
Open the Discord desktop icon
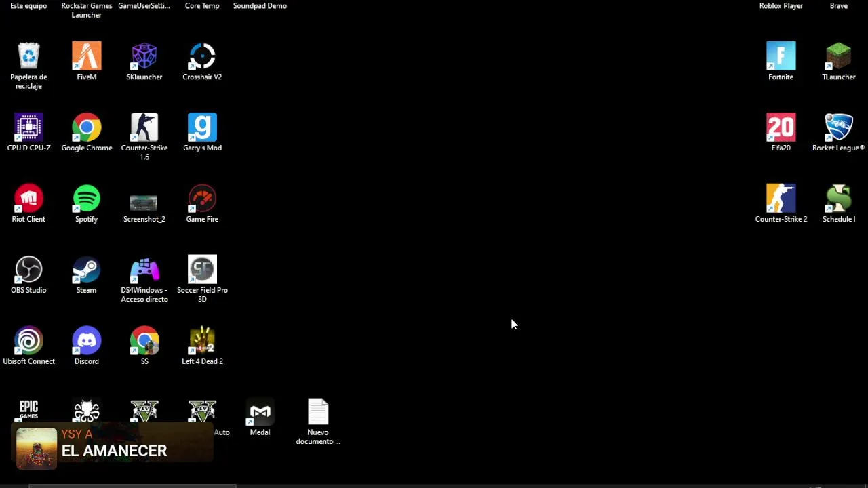tap(87, 341)
